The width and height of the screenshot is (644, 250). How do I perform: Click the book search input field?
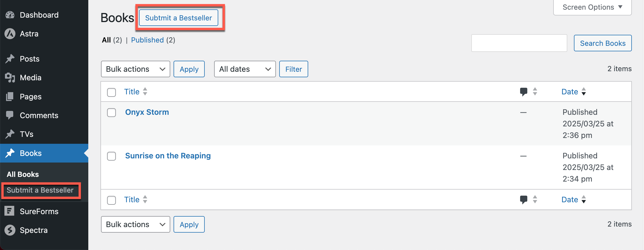pyautogui.click(x=519, y=43)
